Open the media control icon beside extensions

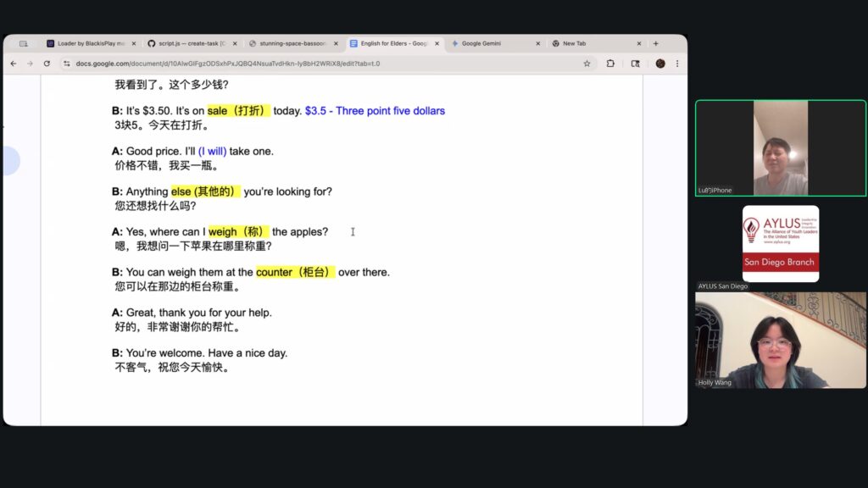click(635, 64)
